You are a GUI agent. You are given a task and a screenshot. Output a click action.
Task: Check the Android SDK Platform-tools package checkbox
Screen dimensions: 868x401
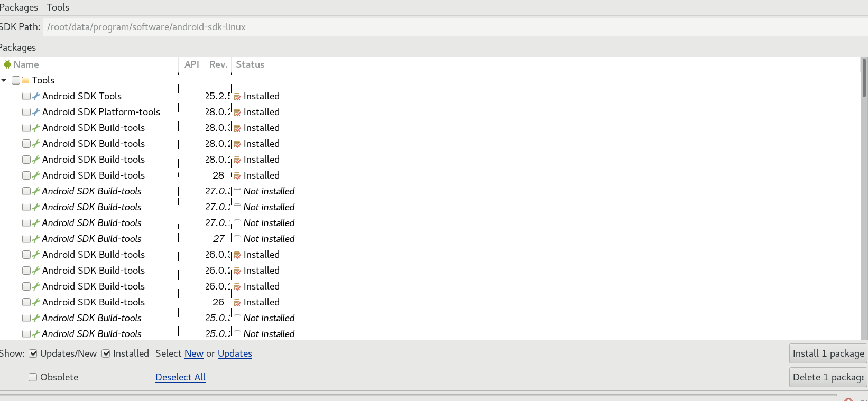(x=26, y=112)
